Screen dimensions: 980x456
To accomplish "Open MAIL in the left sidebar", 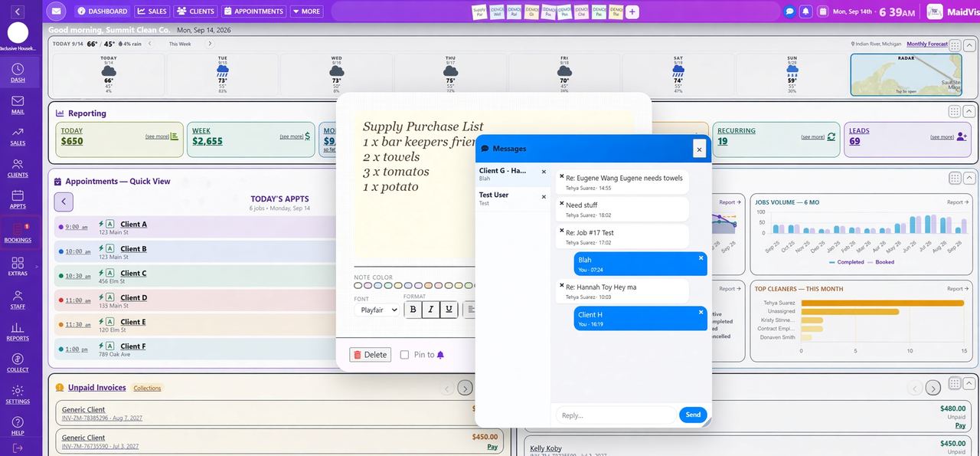I will pos(18,105).
